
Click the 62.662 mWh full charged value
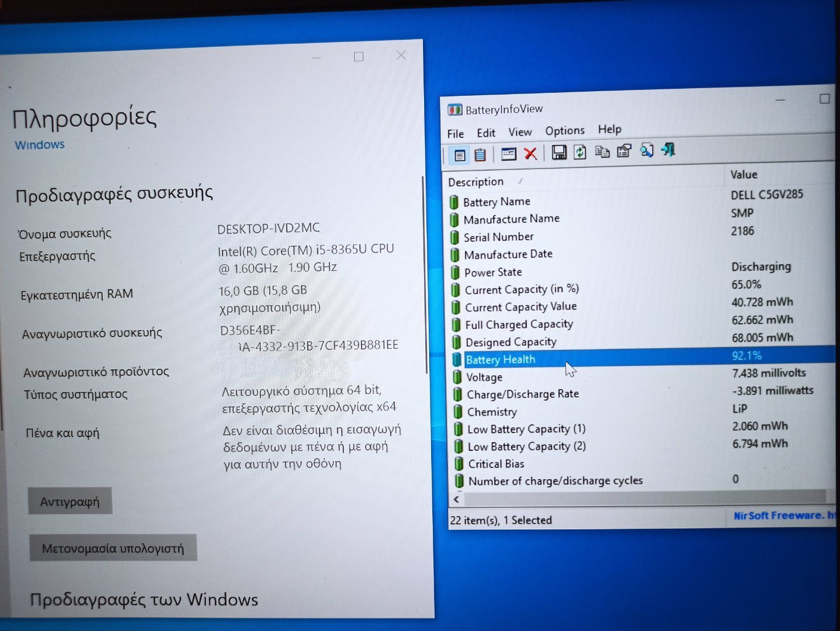tap(762, 320)
